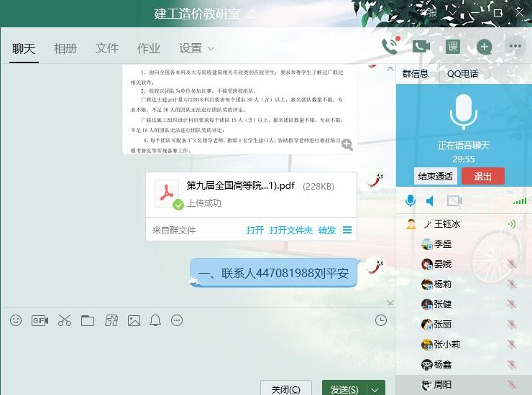Click the GIF recording icon

tap(40, 320)
